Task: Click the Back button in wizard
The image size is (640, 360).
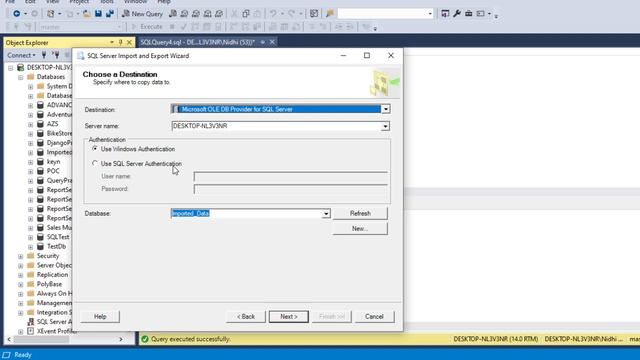Action: [246, 316]
